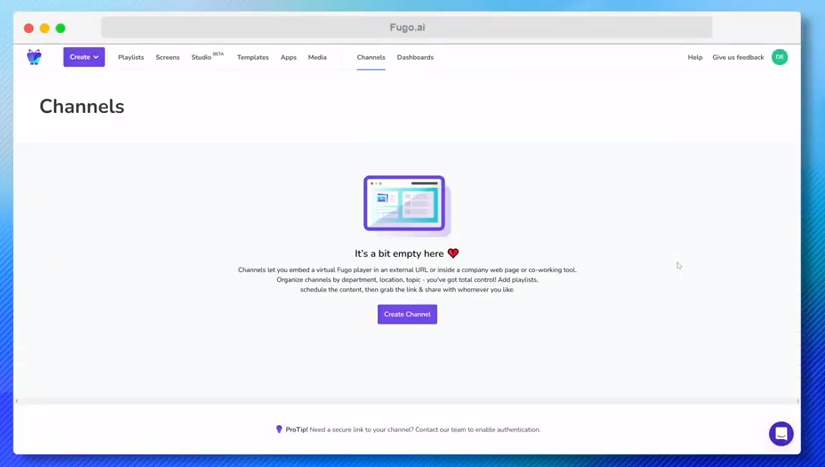Open the Templates page
The image size is (825, 467).
pos(253,57)
